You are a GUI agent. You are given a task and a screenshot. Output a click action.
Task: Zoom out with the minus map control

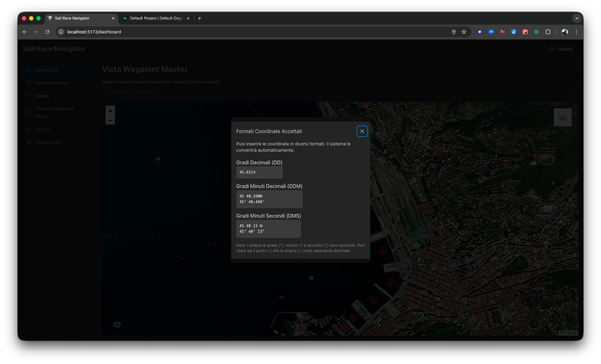(x=110, y=120)
